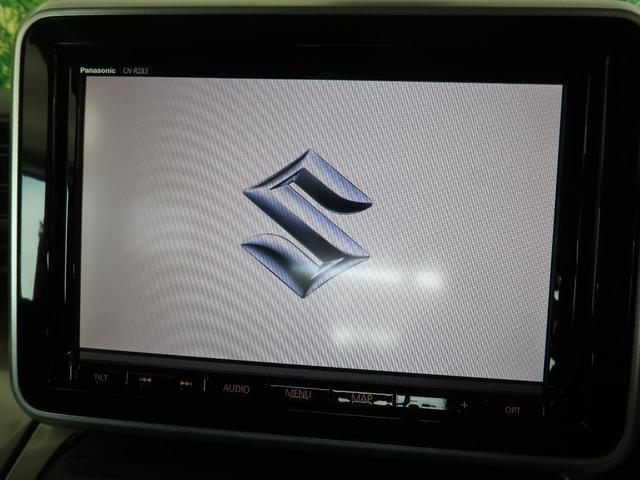Tap the TILT button

pyautogui.click(x=101, y=378)
